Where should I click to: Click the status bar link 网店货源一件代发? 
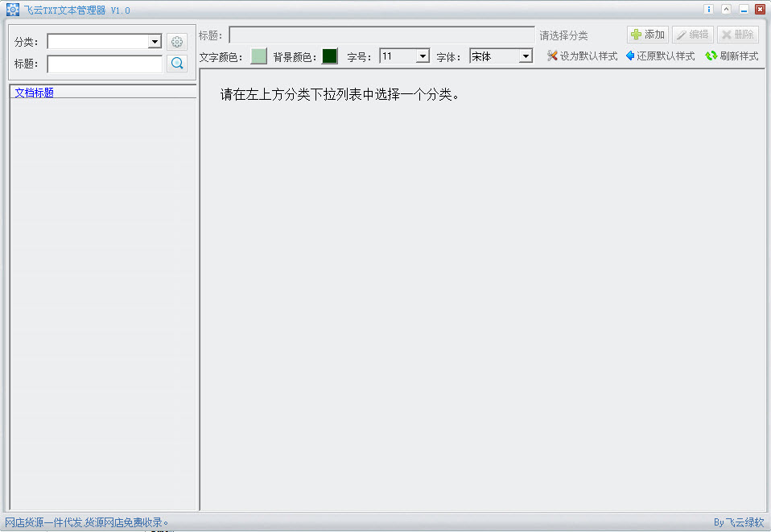[87, 522]
